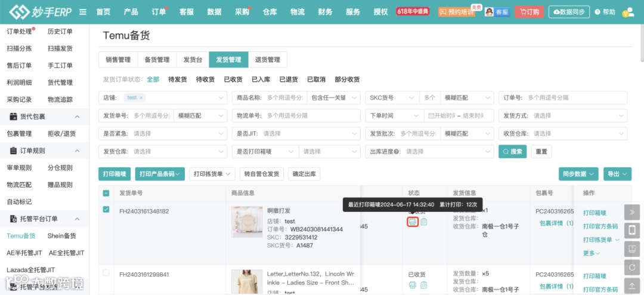This screenshot has height=295, width=644.
Task: Open the 发货仓库 dropdown
Action: click(x=163, y=152)
